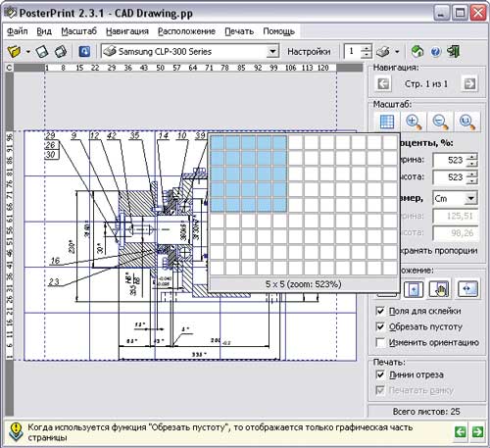This screenshot has width=490, height=448.
Task: Open the Вид menu
Action: coord(44,31)
